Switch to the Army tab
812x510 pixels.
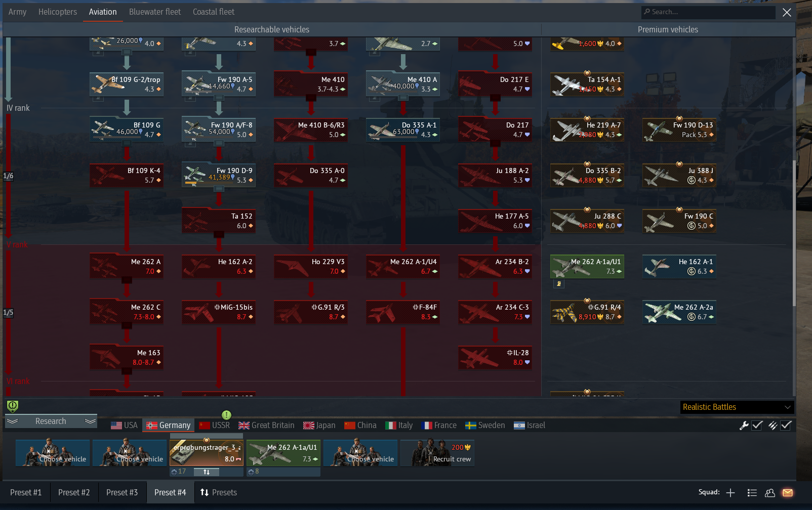(x=17, y=12)
